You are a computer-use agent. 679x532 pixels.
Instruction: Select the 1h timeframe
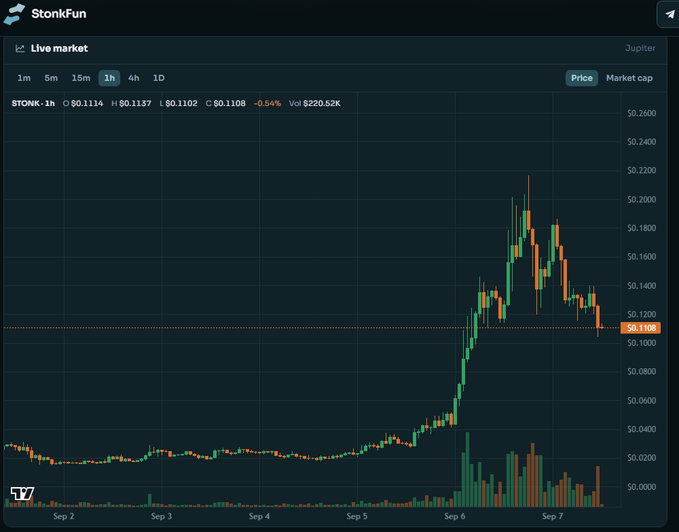tap(109, 78)
